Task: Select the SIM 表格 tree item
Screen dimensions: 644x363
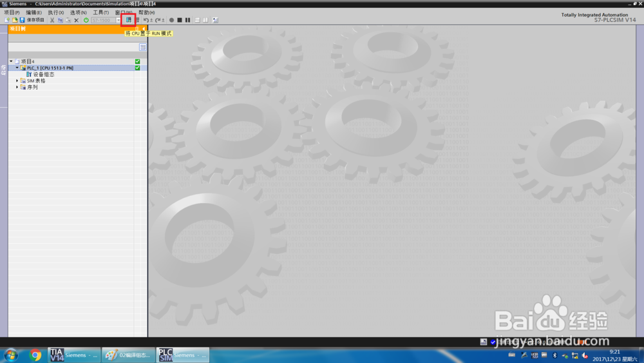Action: point(36,81)
